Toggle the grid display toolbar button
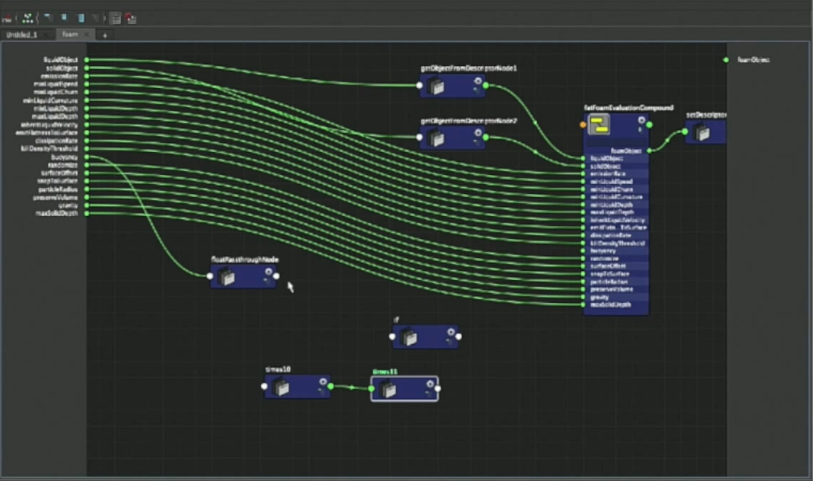 pos(115,18)
